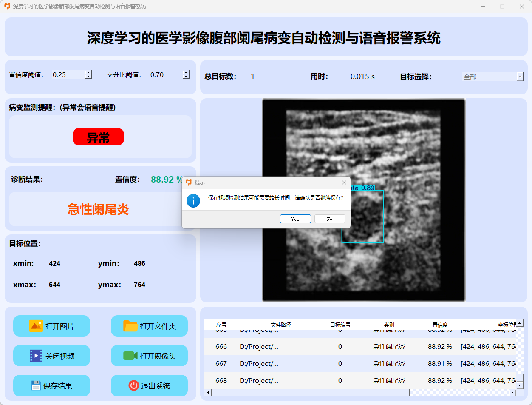Increase the confidence threshold with the up arrow
Image resolution: width=532 pixels, height=405 pixels.
tap(88, 72)
